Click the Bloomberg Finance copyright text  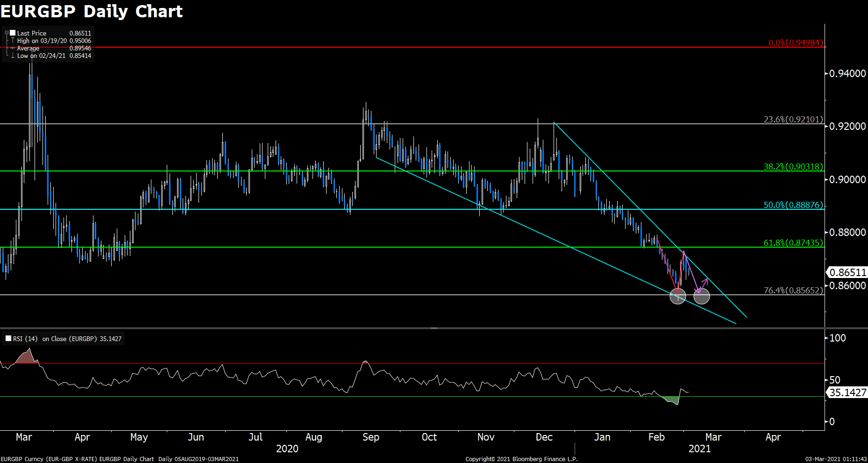point(521,459)
